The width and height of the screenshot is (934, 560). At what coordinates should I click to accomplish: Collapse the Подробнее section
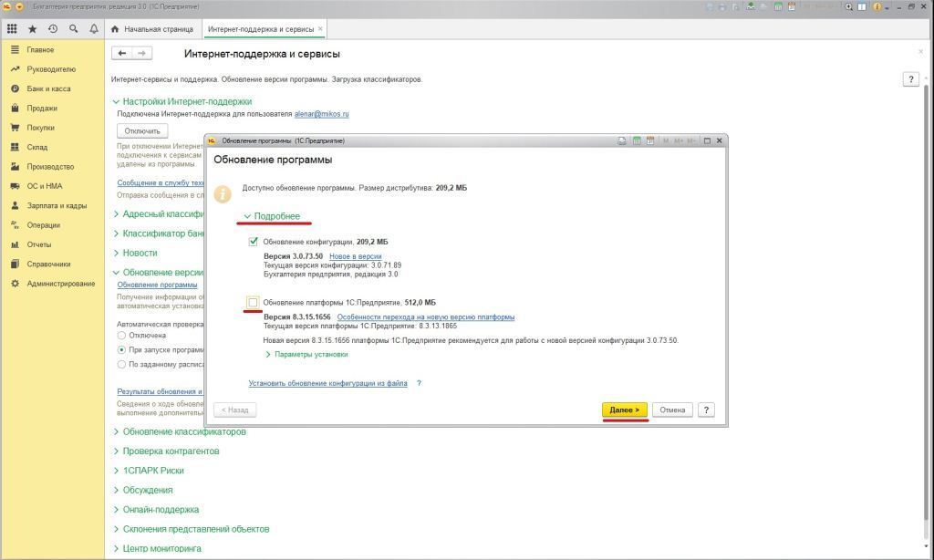(x=272, y=216)
